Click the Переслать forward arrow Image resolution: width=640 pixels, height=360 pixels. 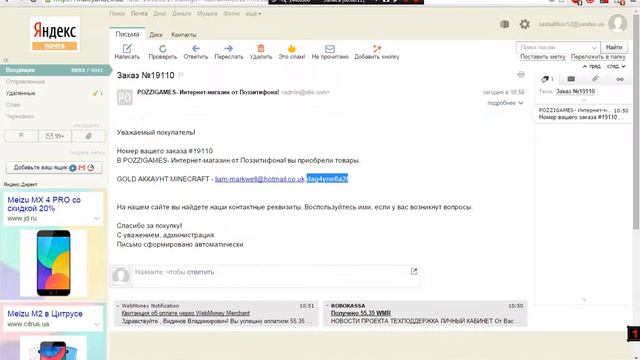tap(229, 49)
